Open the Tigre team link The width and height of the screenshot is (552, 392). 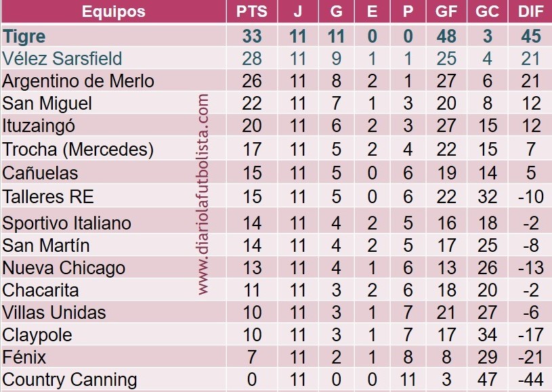[x=24, y=36]
